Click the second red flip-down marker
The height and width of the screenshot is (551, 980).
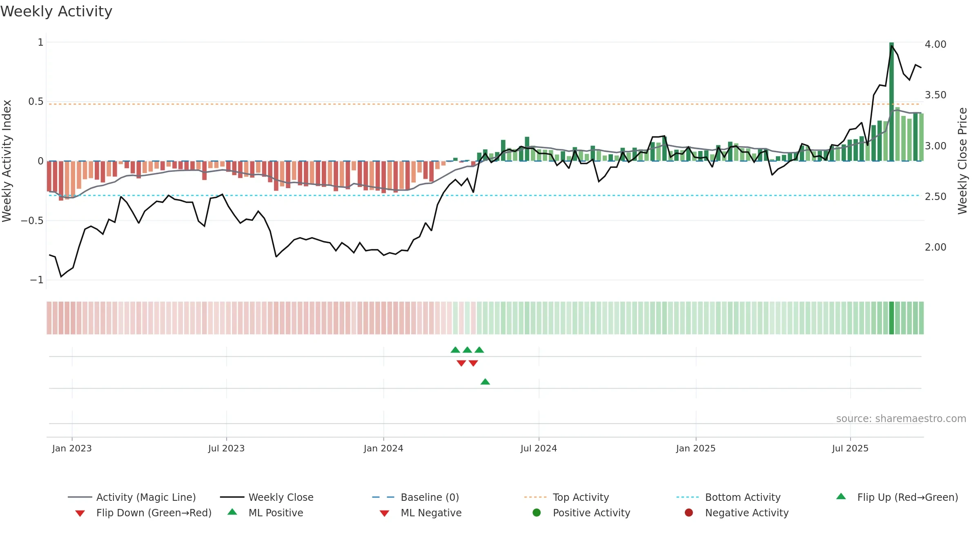coord(473,363)
